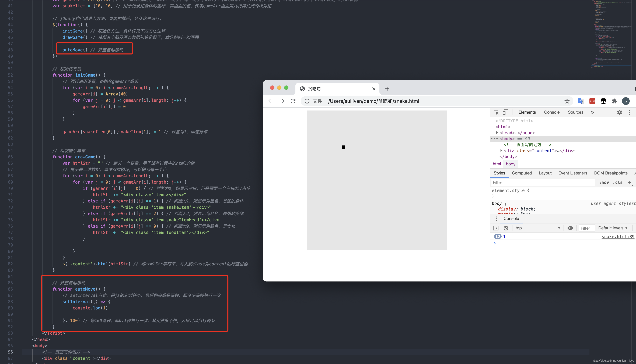View site information icon beside the address

coord(307,101)
